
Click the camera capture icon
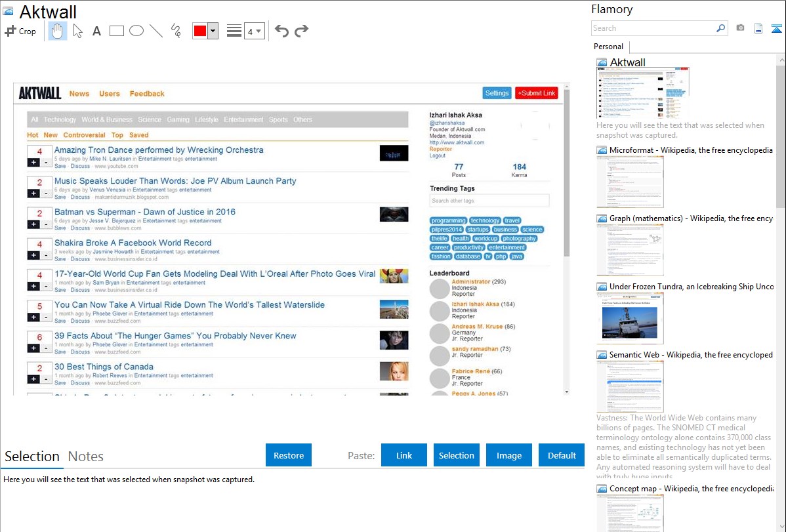[x=740, y=28]
